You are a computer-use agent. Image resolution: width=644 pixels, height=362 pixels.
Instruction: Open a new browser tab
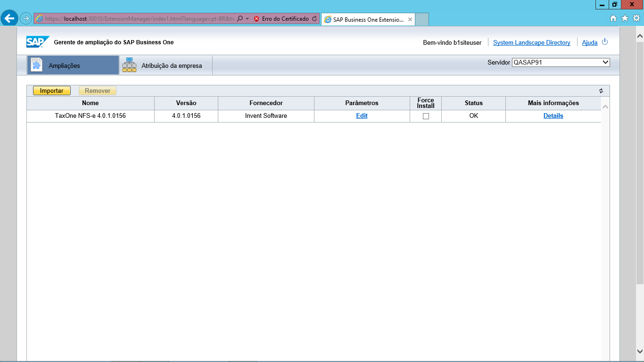click(422, 20)
